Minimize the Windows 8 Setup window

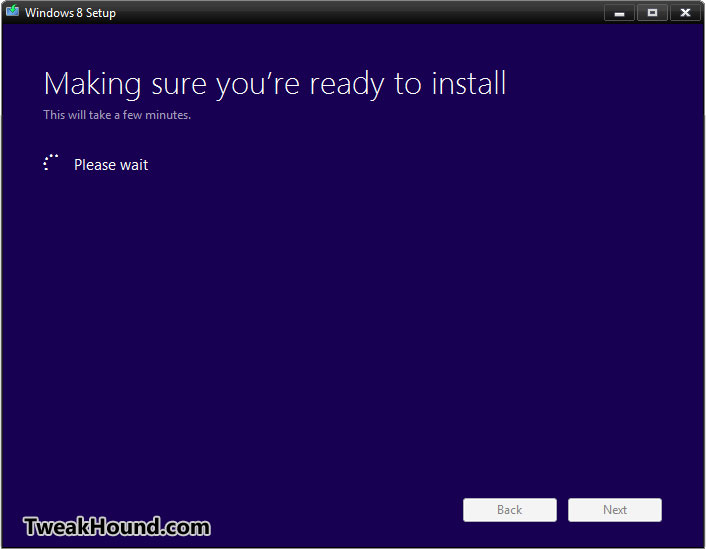pyautogui.click(x=620, y=13)
